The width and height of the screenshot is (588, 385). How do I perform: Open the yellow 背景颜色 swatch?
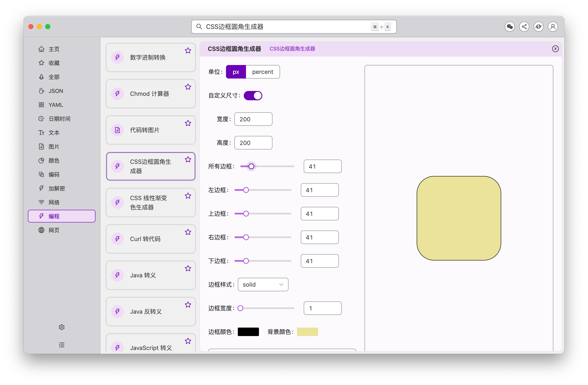(x=307, y=332)
